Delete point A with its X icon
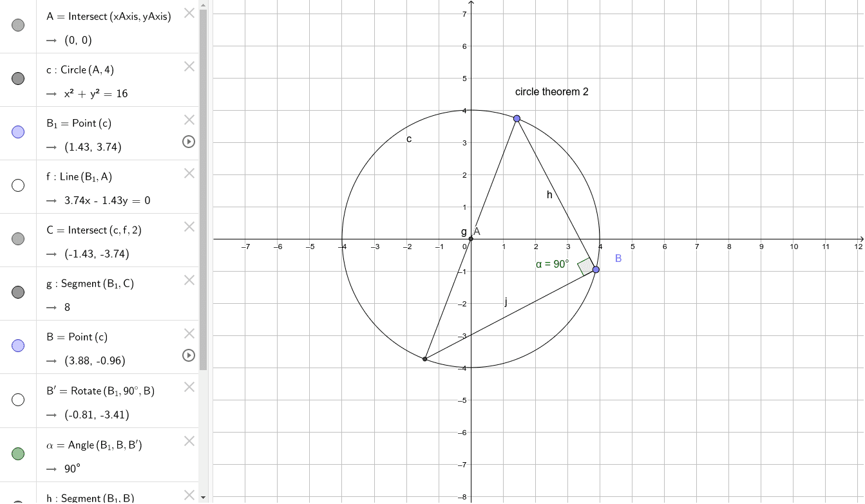Screen dimensions: 865x504 189,13
